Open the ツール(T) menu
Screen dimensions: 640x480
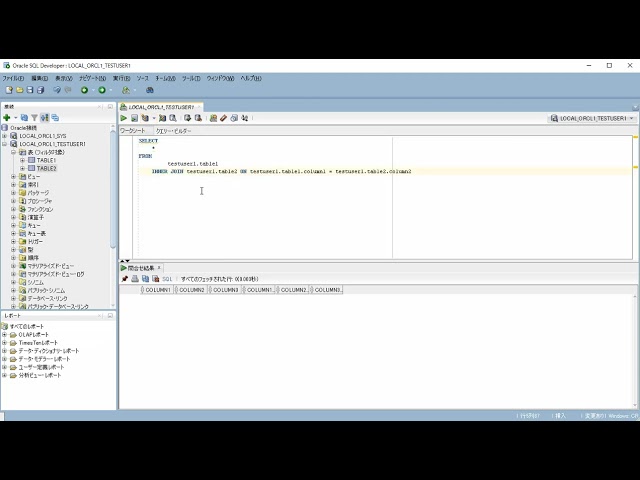pyautogui.click(x=191, y=78)
